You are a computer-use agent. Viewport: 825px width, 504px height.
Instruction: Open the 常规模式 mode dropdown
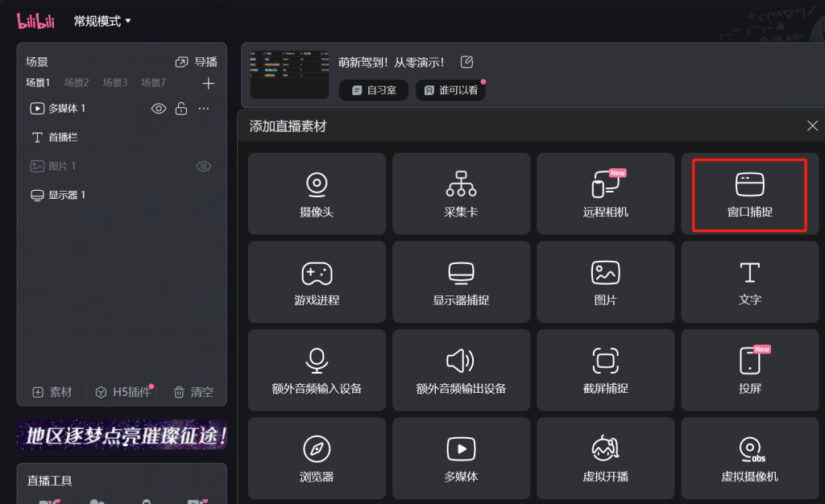point(102,21)
